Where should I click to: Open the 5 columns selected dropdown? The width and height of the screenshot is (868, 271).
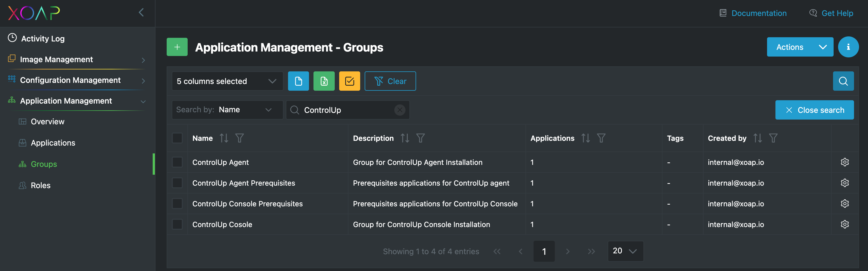click(x=227, y=81)
